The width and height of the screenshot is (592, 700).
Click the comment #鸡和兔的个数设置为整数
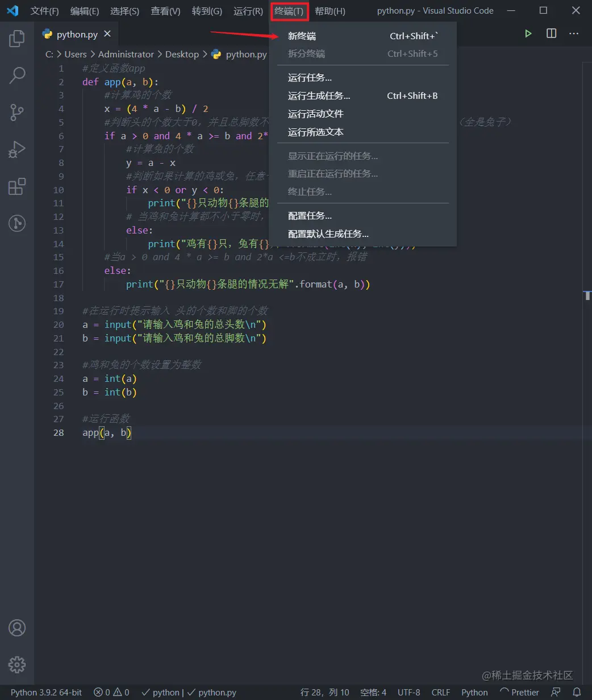tap(142, 365)
